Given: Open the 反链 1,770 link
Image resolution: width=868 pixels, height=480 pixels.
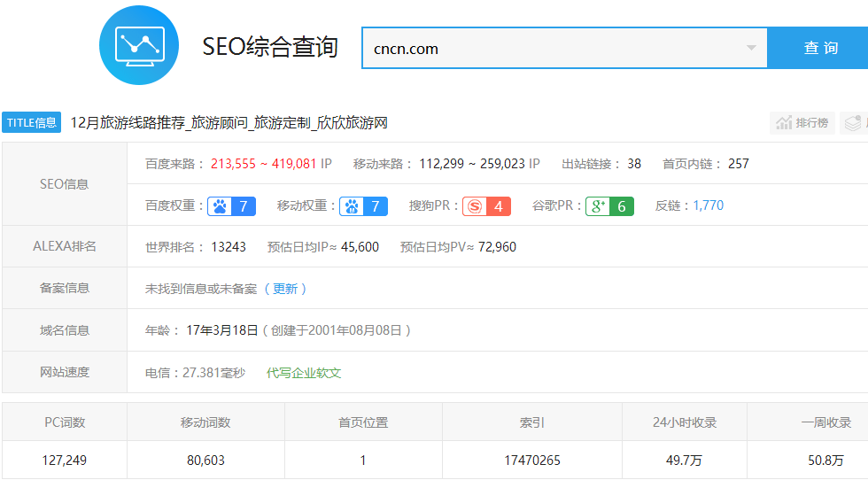Looking at the screenshot, I should coord(708,205).
